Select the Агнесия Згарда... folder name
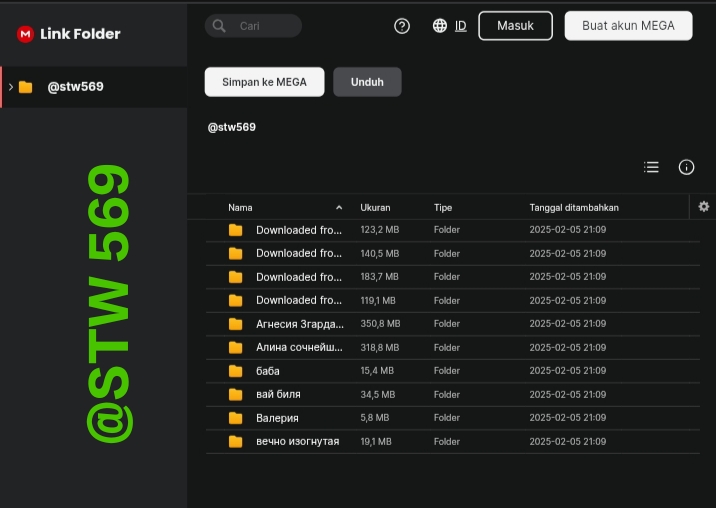 [x=300, y=324]
